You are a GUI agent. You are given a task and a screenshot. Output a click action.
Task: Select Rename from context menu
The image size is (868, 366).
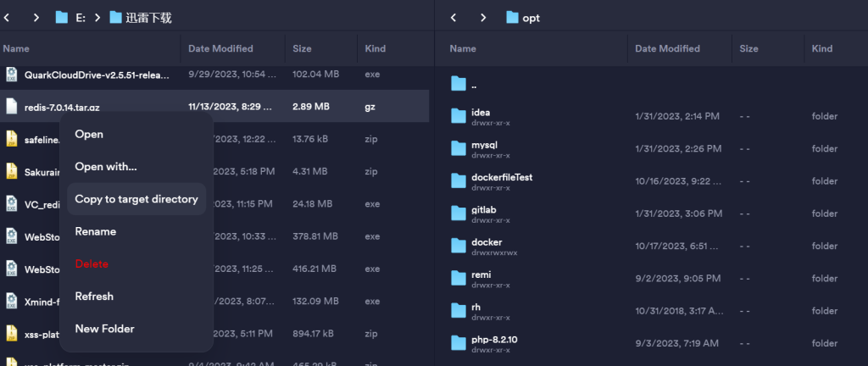coord(96,231)
